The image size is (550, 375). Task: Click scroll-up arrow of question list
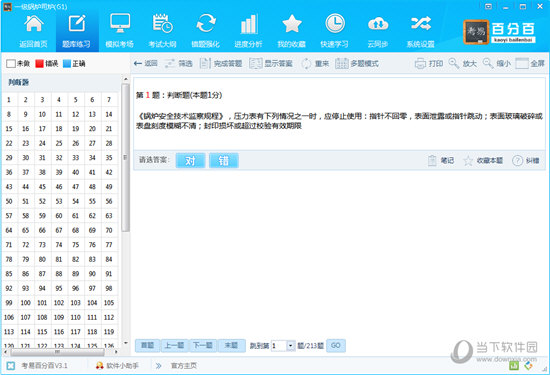tap(125, 79)
